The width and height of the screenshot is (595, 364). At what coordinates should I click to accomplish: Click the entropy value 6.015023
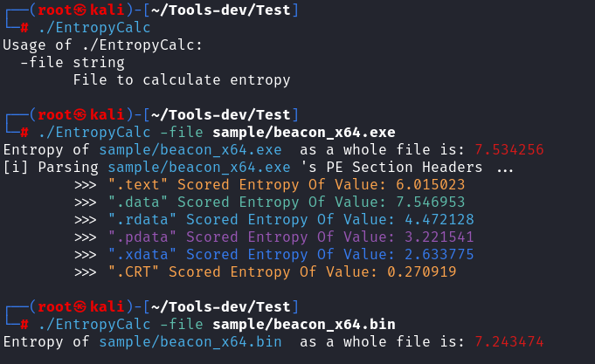pos(431,185)
